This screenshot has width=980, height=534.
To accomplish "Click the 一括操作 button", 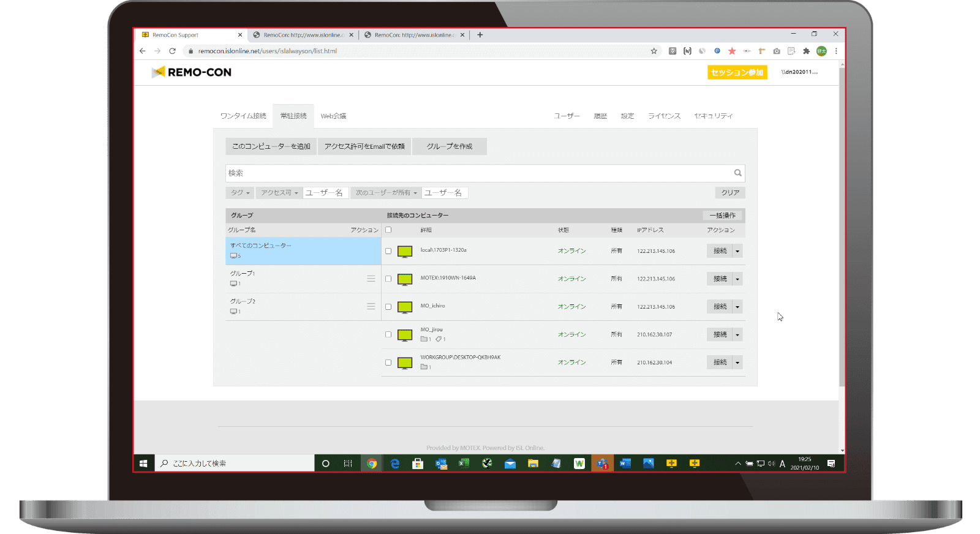I will (723, 216).
